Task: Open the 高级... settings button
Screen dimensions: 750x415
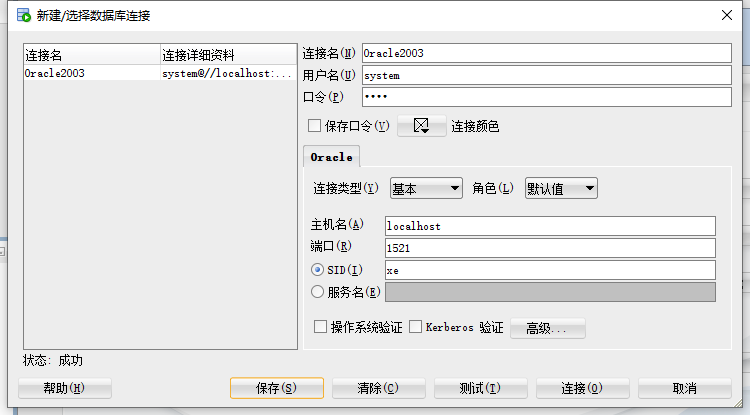Action: 548,328
